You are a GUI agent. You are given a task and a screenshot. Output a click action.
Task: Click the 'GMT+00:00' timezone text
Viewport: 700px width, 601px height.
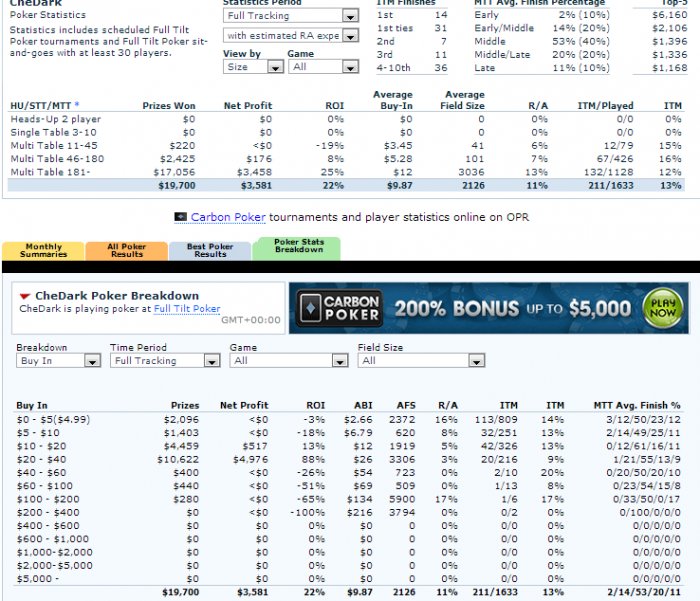click(x=251, y=320)
